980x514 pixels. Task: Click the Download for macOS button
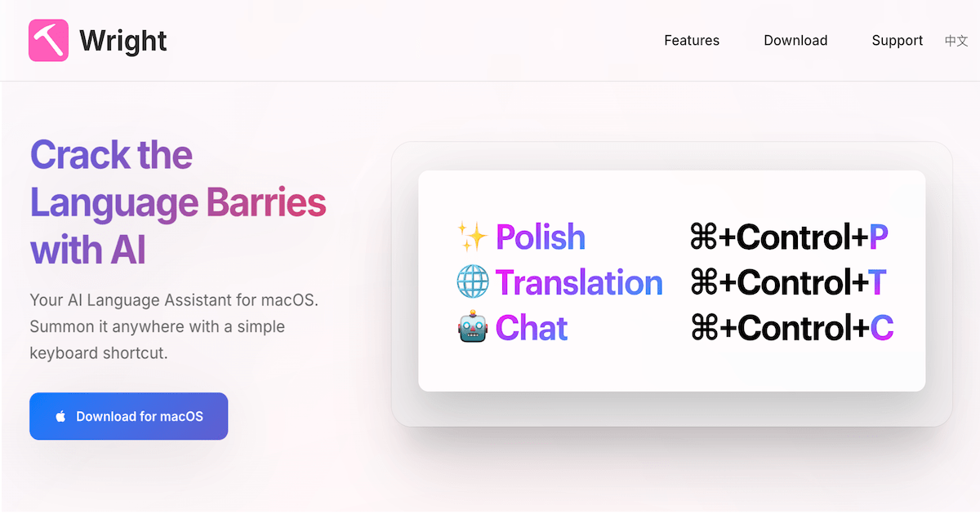128,415
